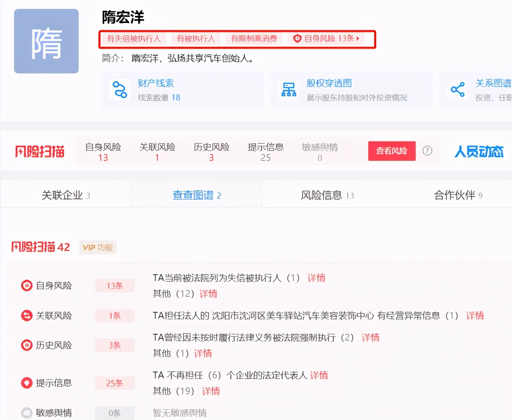Click the 查看风险 button

click(391, 151)
